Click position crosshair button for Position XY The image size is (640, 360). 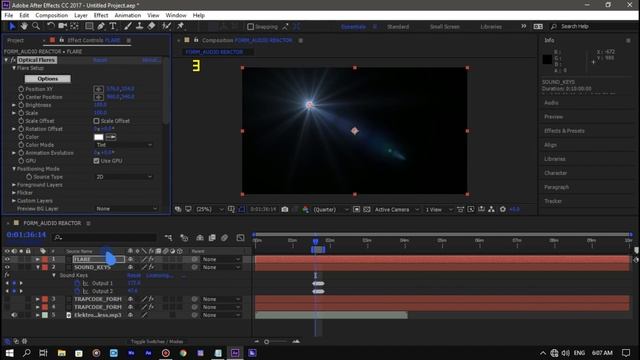(98, 89)
